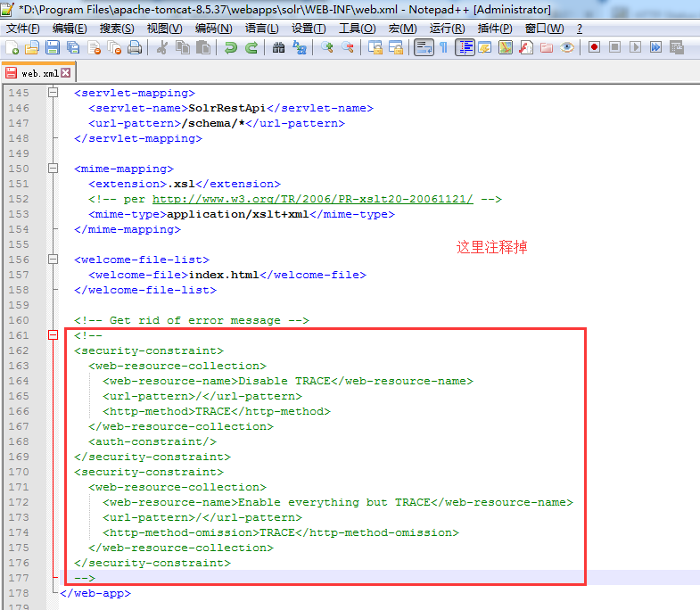The height and width of the screenshot is (610, 700).
Task: Click '/schema/*' url-pattern value
Action: [x=213, y=123]
